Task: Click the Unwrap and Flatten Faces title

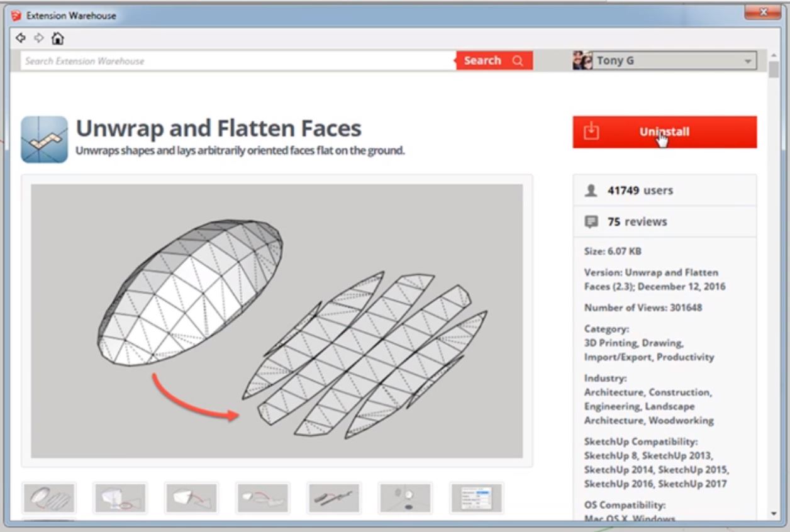Action: (218, 128)
